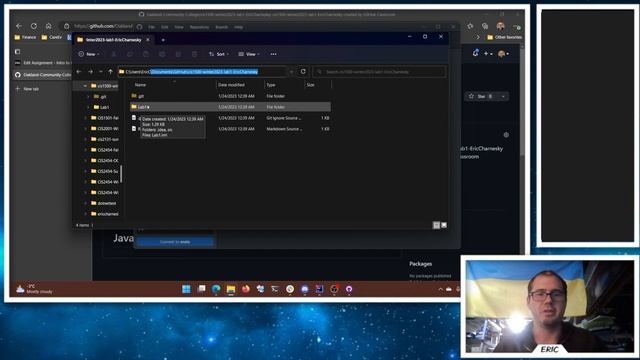Screen dimensions: 640x360
Task: Click the Delete trash icon in Explorer toolbar
Action: point(194,54)
